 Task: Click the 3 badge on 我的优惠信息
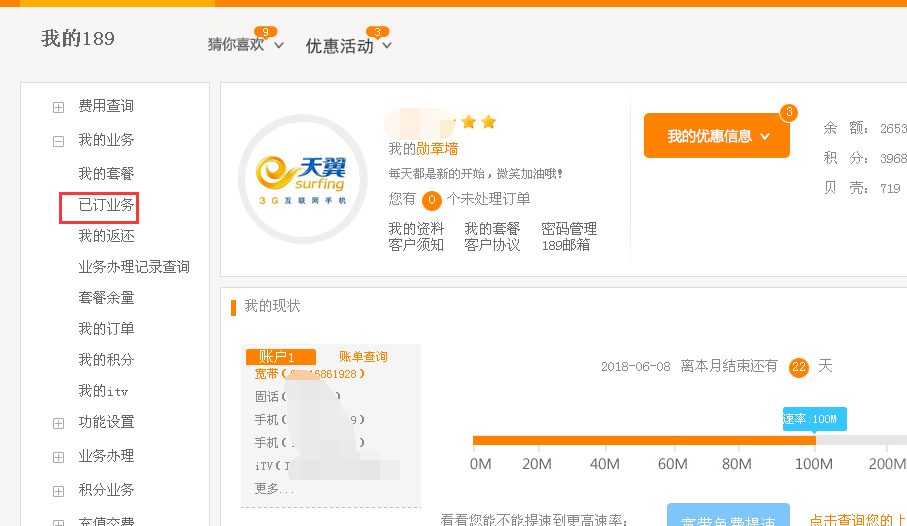(x=789, y=112)
